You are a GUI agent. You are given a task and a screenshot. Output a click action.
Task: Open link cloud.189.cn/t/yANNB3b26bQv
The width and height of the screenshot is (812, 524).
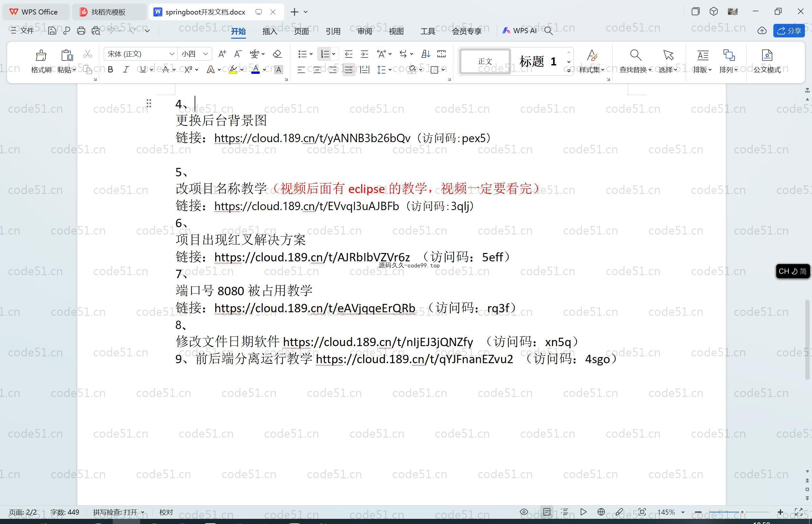[x=312, y=138]
